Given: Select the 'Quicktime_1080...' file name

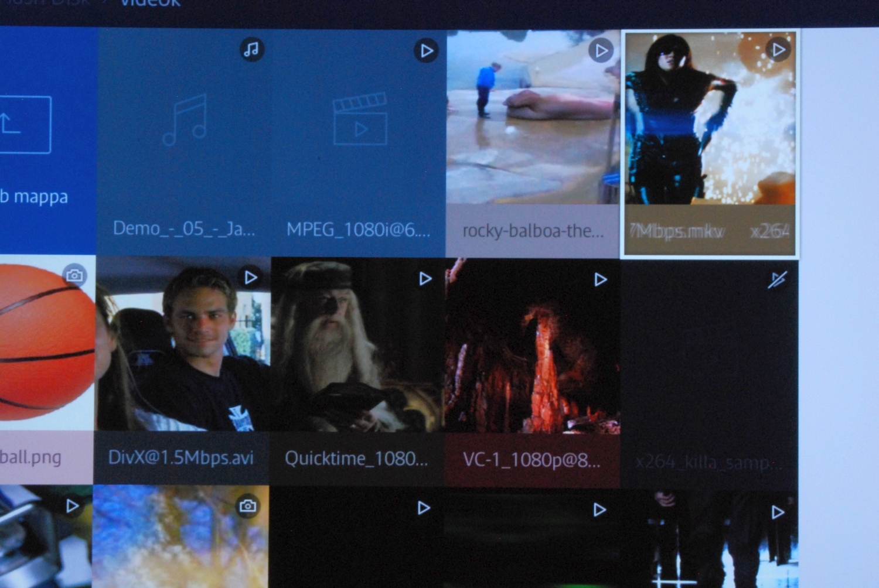Looking at the screenshot, I should pyautogui.click(x=356, y=459).
